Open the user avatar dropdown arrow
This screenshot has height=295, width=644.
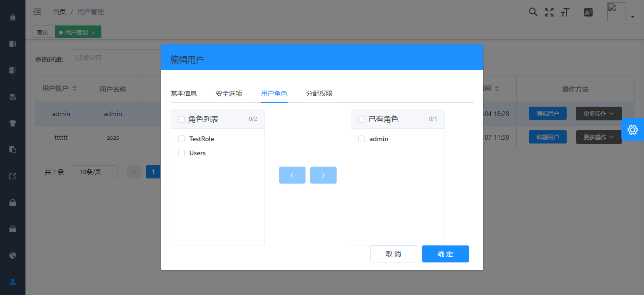pyautogui.click(x=632, y=17)
